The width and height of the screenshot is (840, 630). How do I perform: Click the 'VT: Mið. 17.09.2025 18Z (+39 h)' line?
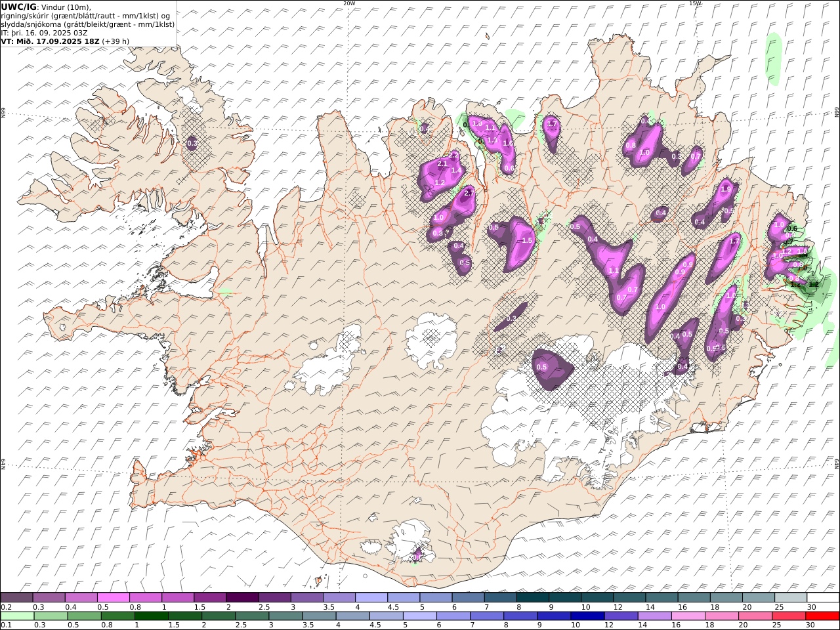point(65,41)
